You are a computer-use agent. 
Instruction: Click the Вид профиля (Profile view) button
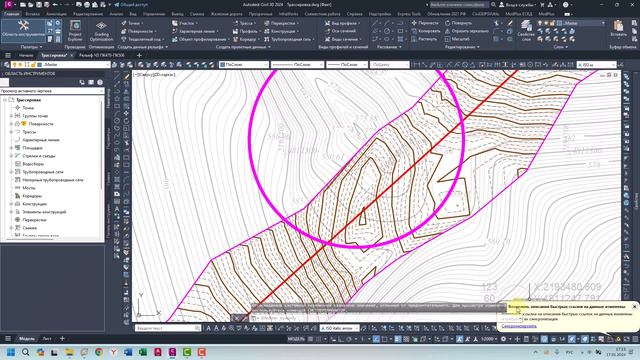pos(342,23)
